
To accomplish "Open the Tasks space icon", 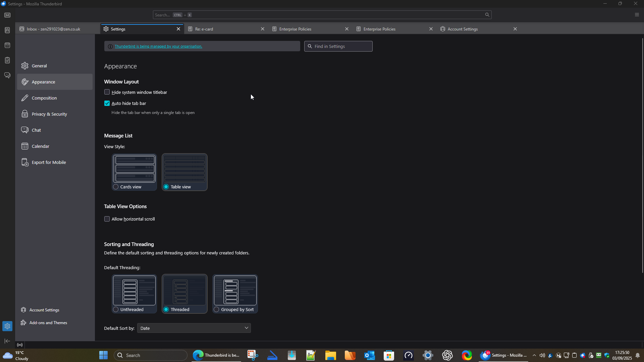I will click(x=7, y=60).
